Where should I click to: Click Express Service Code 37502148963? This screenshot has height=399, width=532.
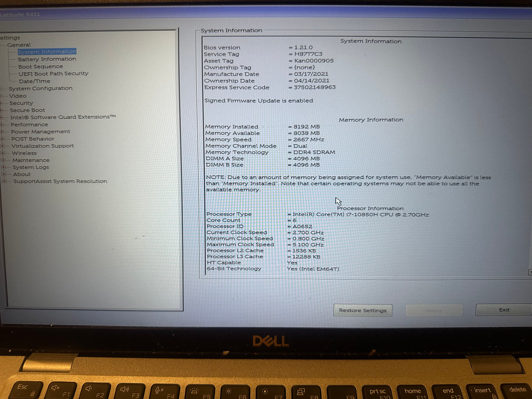pos(315,87)
